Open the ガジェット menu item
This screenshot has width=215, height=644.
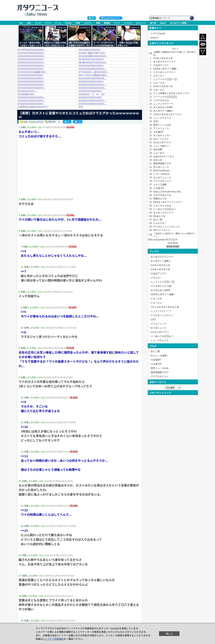(x=141, y=23)
